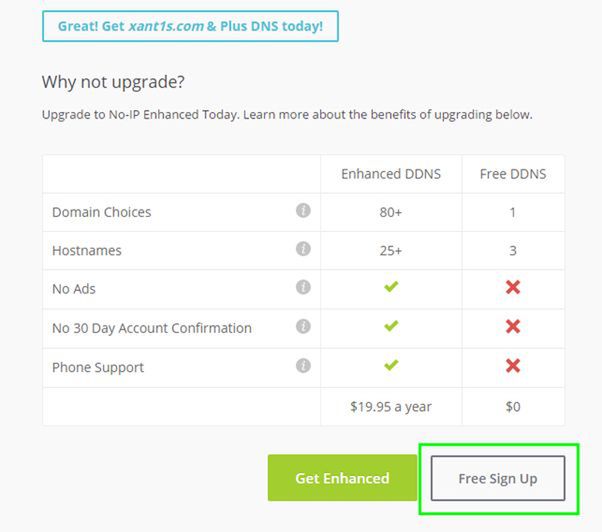Image resolution: width=602 pixels, height=532 pixels.
Task: Click the Get xant1s.com & Plus DNS banner button
Action: pos(190,26)
